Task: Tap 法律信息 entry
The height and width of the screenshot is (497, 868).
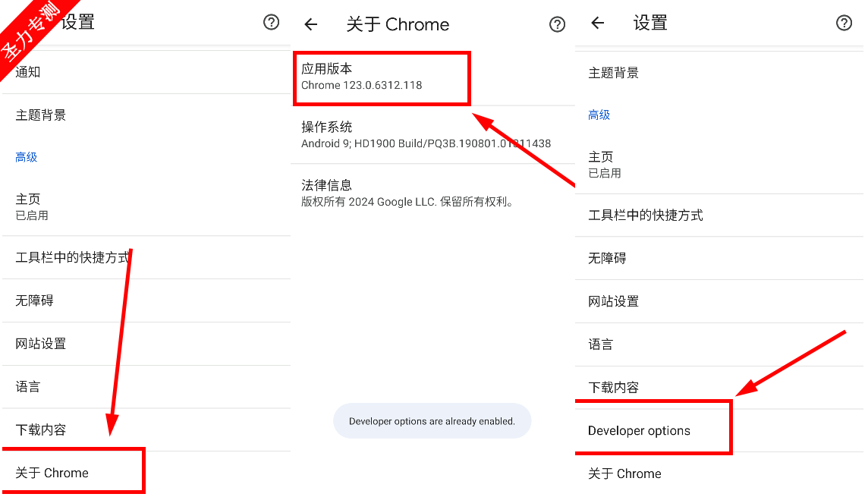Action: (433, 193)
